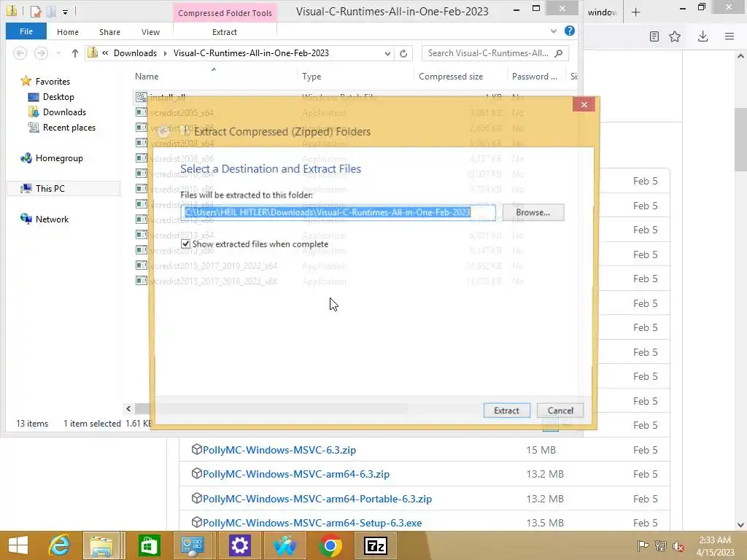Click the browser scrollbar down arrow
This screenshot has height=560, width=747.
tap(740, 525)
